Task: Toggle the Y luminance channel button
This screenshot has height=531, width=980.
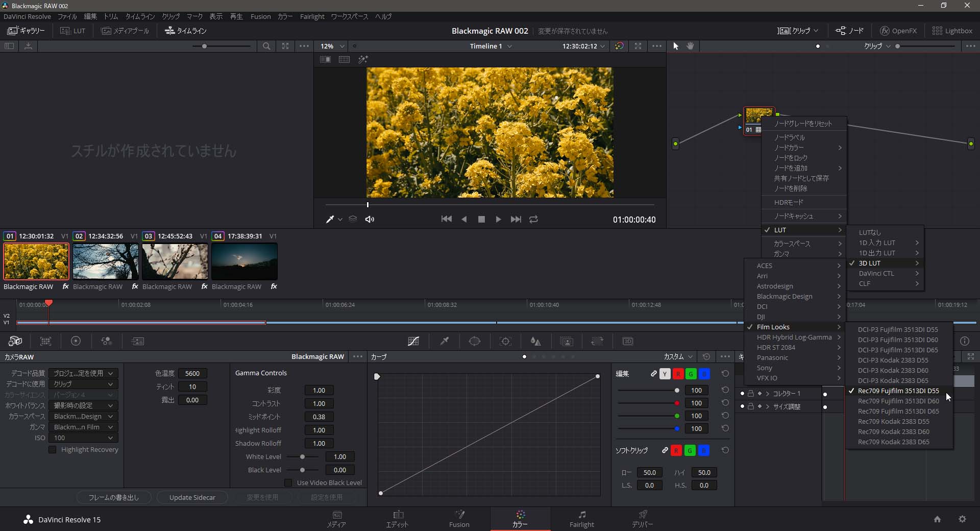Action: point(665,374)
